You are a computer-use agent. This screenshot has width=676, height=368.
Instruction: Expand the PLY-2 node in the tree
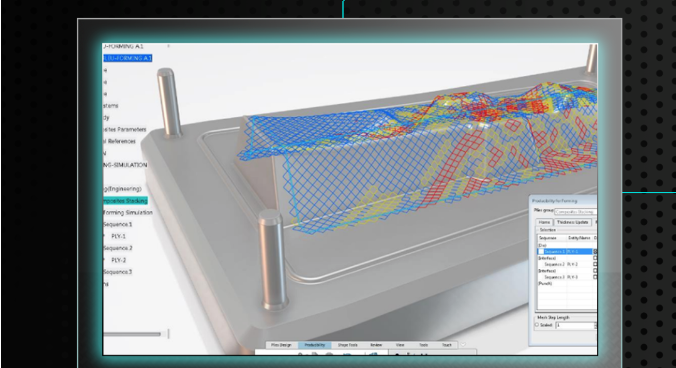click(104, 260)
